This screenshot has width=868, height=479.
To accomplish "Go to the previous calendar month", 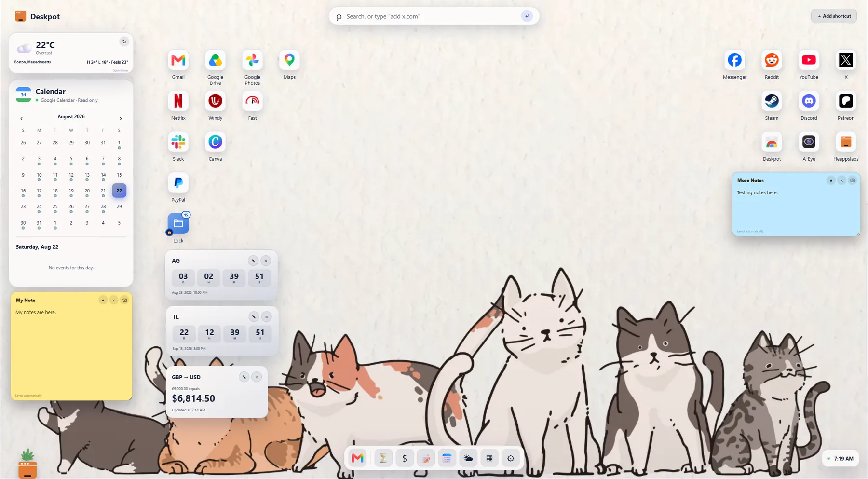I will pyautogui.click(x=22, y=118).
